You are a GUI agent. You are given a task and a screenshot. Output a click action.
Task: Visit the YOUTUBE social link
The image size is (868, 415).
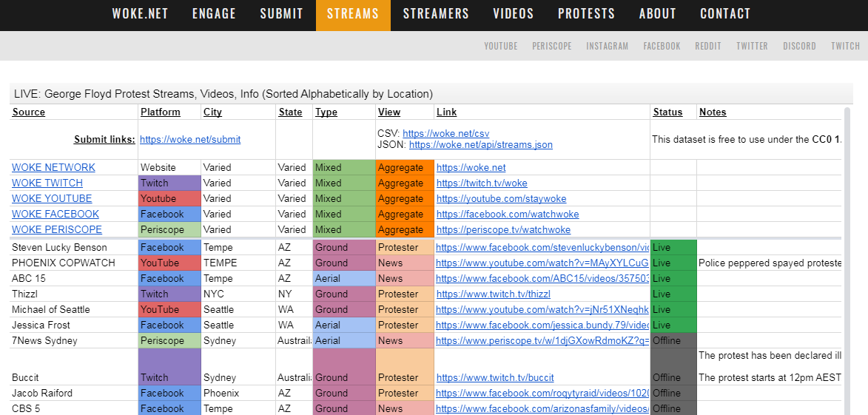point(501,46)
